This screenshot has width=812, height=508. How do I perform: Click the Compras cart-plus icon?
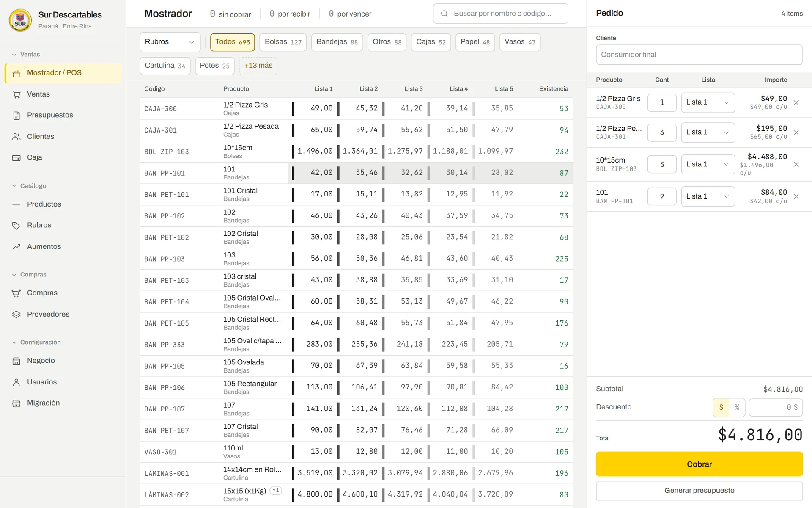pos(16,293)
